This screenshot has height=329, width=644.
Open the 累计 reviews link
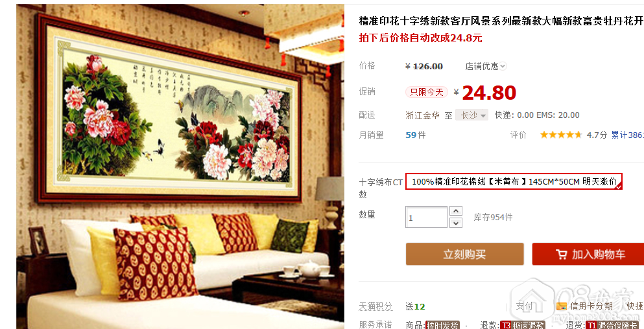[x=627, y=135]
